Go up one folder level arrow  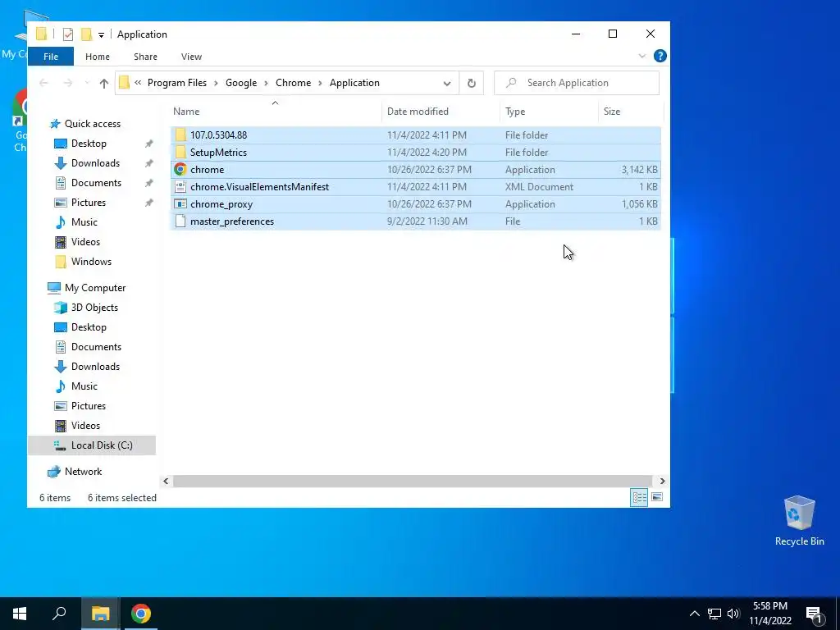pyautogui.click(x=104, y=83)
